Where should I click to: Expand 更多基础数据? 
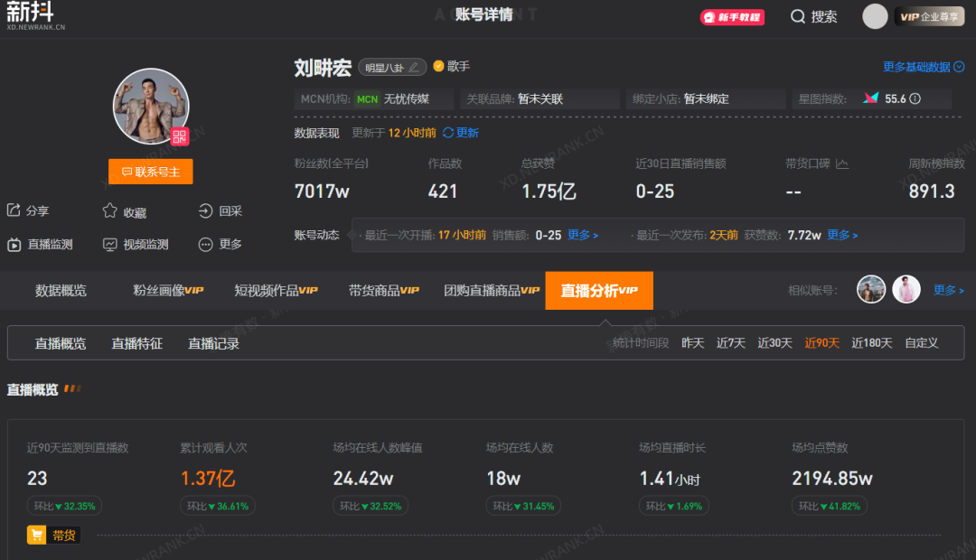924,67
